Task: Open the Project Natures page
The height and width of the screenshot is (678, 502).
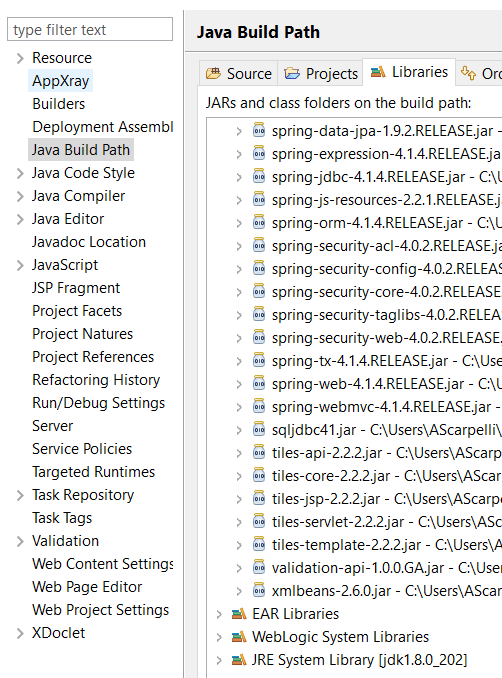Action: click(83, 334)
